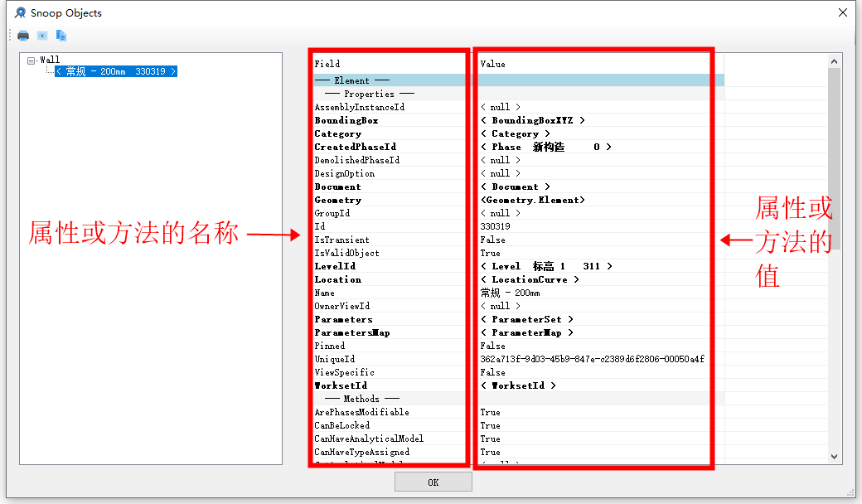Click the Print toolbar icon
Screen dimensions: 862x504
point(23,36)
